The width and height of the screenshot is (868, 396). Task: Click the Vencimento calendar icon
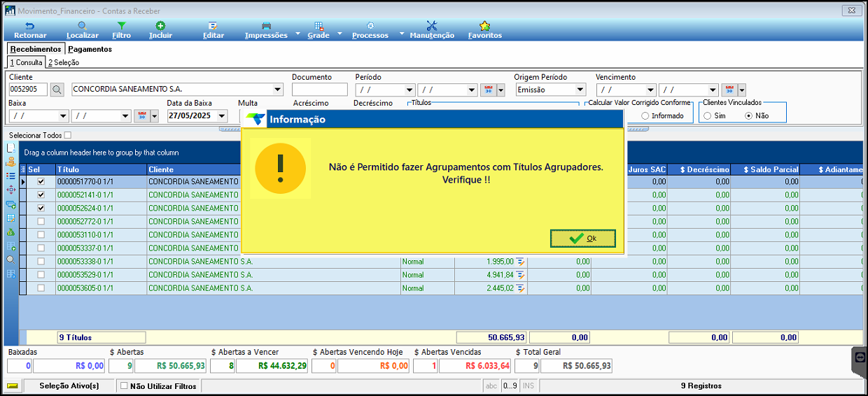point(729,90)
